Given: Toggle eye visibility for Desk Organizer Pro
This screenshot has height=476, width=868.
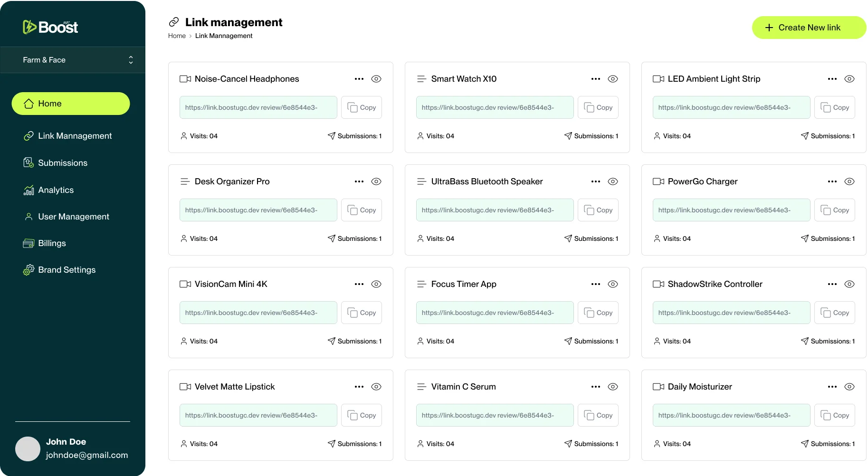Looking at the screenshot, I should click(x=376, y=181).
